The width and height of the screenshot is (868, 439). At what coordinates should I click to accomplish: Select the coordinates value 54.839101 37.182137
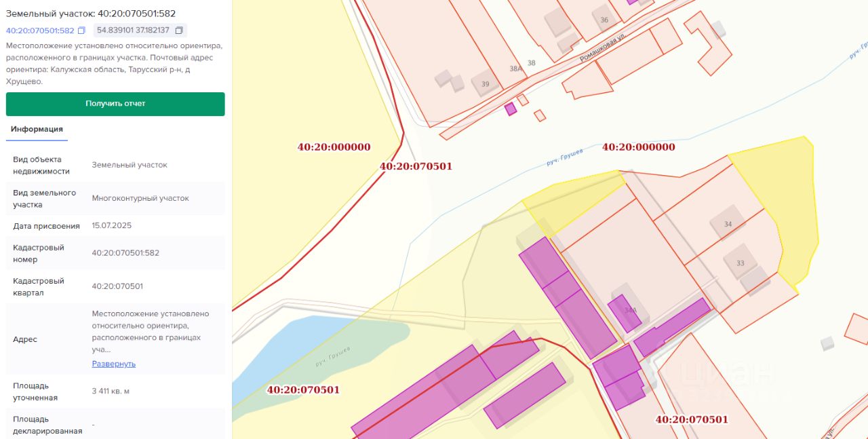pyautogui.click(x=133, y=31)
